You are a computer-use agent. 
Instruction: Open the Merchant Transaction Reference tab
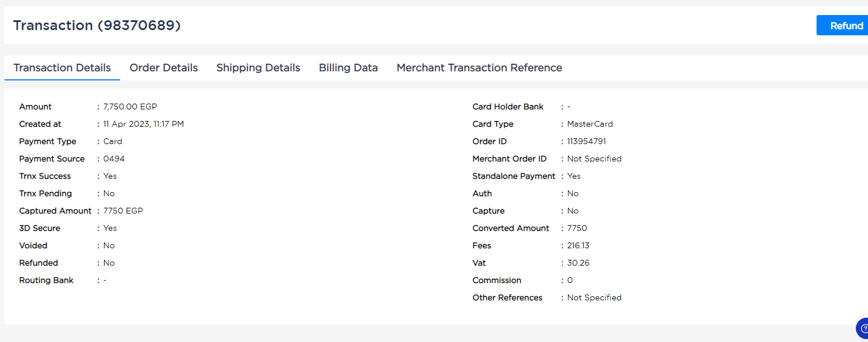tap(479, 68)
